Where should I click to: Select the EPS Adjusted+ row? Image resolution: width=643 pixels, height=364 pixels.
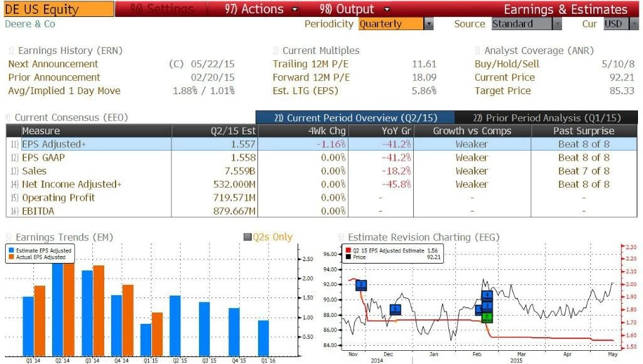321,144
